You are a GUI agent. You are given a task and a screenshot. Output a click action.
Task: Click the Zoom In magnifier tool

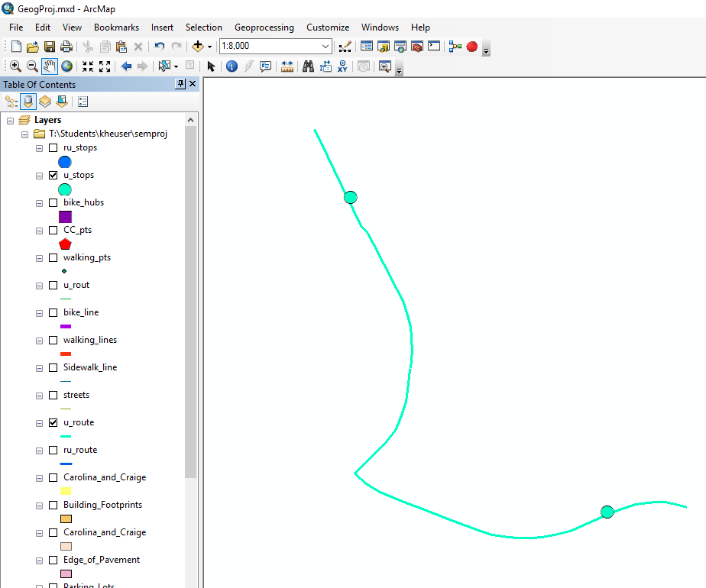pyautogui.click(x=15, y=66)
